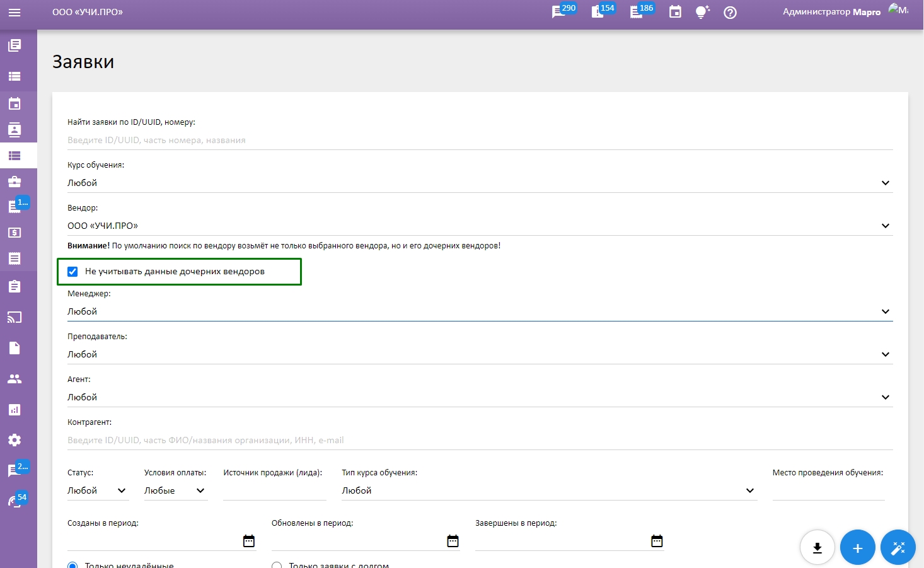
Task: Click the download floating button
Action: tap(817, 547)
